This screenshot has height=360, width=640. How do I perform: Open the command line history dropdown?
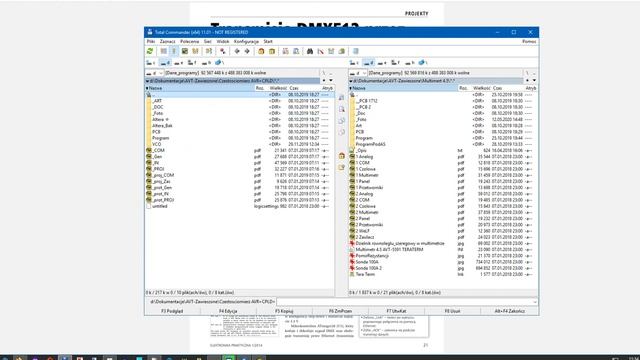pyautogui.click(x=535, y=302)
